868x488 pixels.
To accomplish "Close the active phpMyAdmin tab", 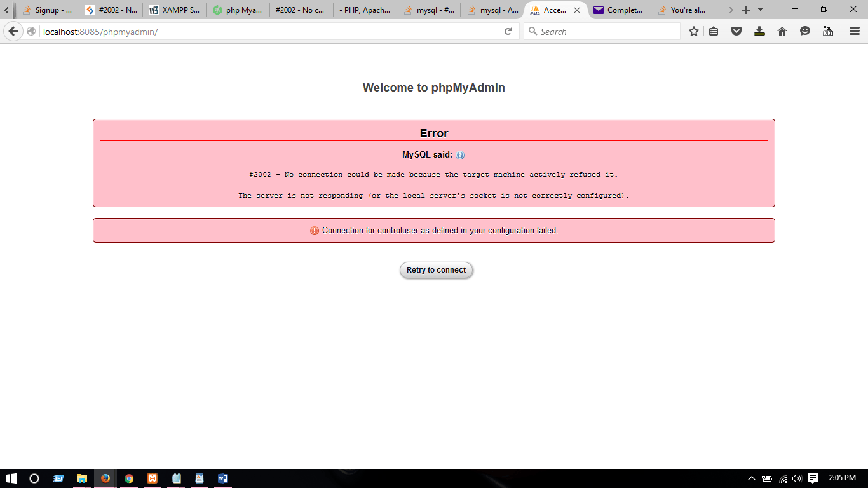I will tap(577, 10).
